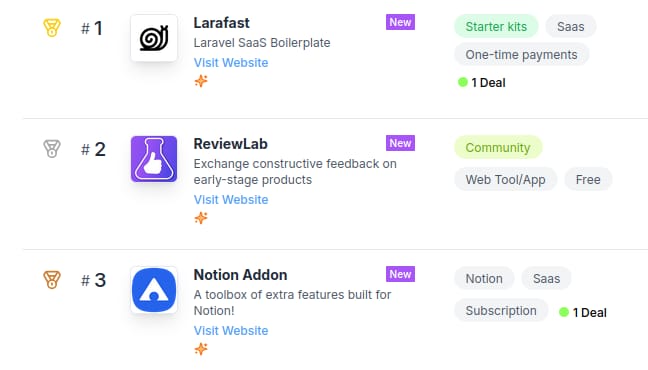648x370 pixels.
Task: Click the orange sparkle icon under Larafast
Action: point(201,81)
